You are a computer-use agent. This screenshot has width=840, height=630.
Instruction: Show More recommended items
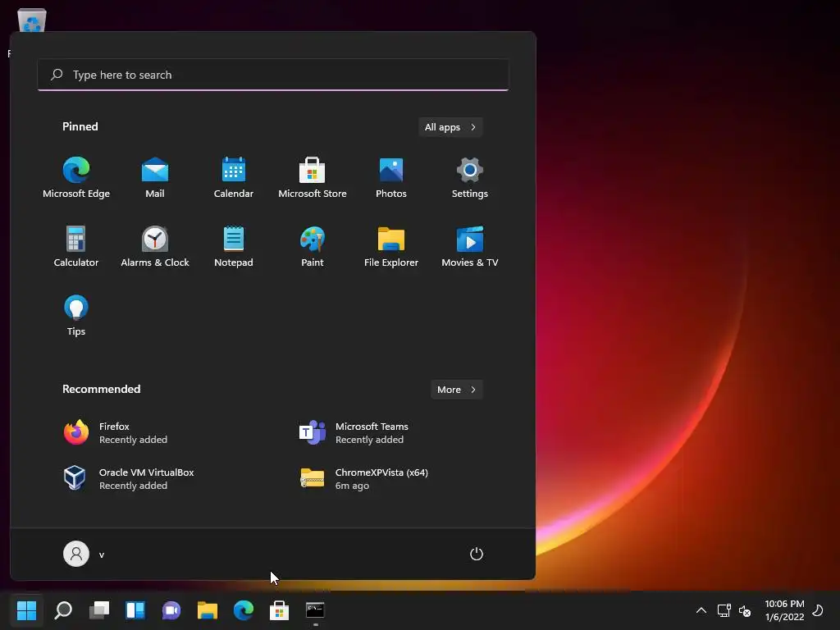pyautogui.click(x=456, y=390)
